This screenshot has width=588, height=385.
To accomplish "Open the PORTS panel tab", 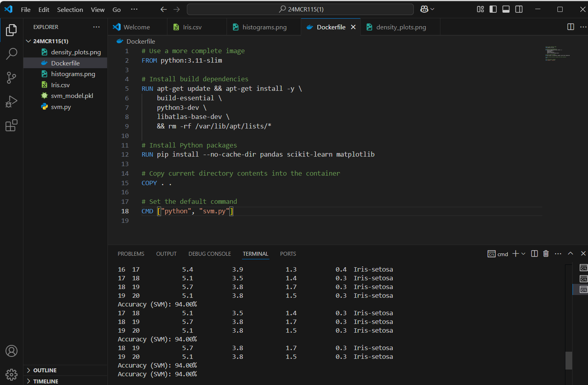I will [x=288, y=254].
